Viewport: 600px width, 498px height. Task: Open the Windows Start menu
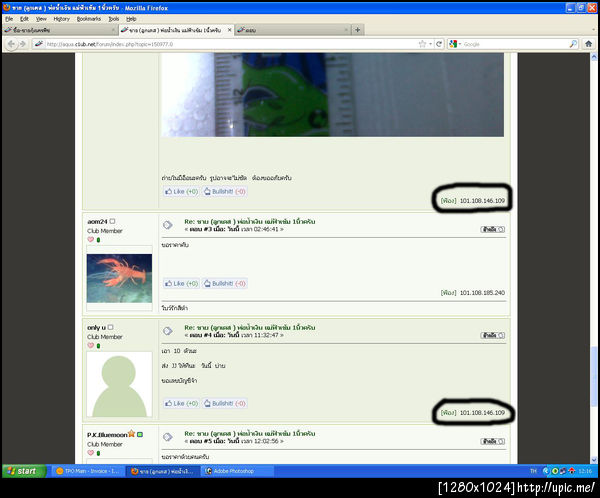coord(24,471)
